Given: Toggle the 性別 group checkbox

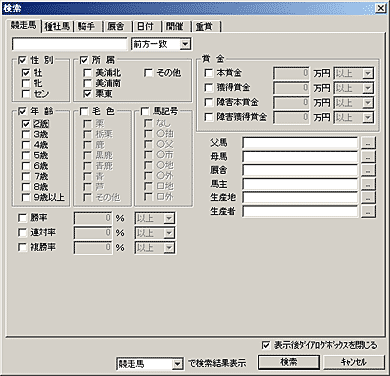Looking at the screenshot, I should 22,60.
